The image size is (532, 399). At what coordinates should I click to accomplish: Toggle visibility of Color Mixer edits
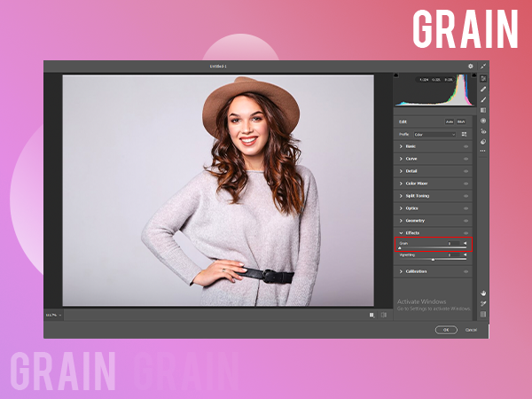pos(465,184)
